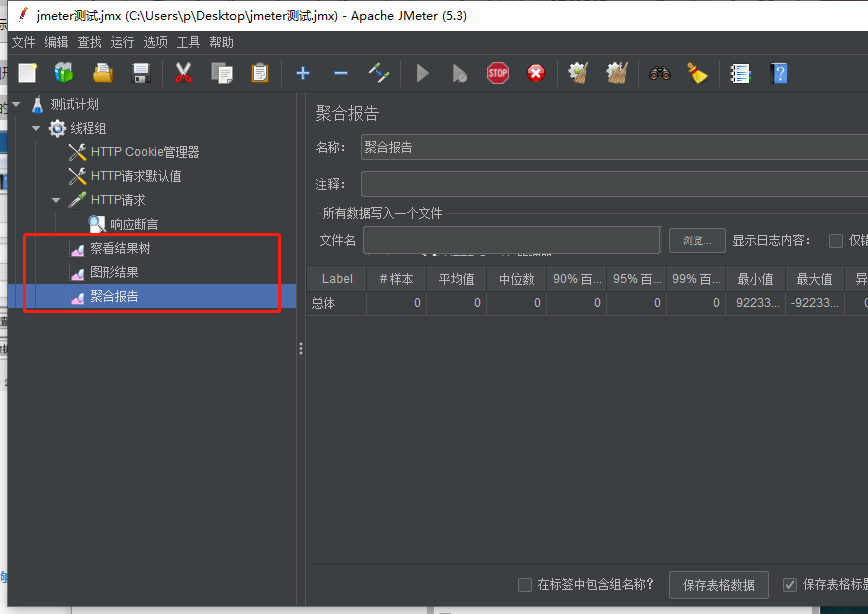The width and height of the screenshot is (868, 614).
Task: Start test without pauses icon
Action: pos(459,73)
